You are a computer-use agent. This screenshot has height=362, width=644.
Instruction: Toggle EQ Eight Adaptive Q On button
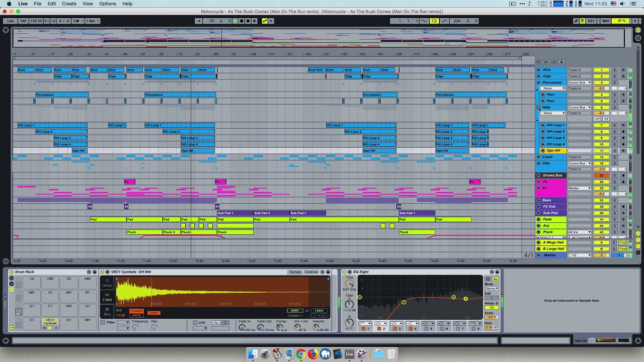pyautogui.click(x=492, y=307)
